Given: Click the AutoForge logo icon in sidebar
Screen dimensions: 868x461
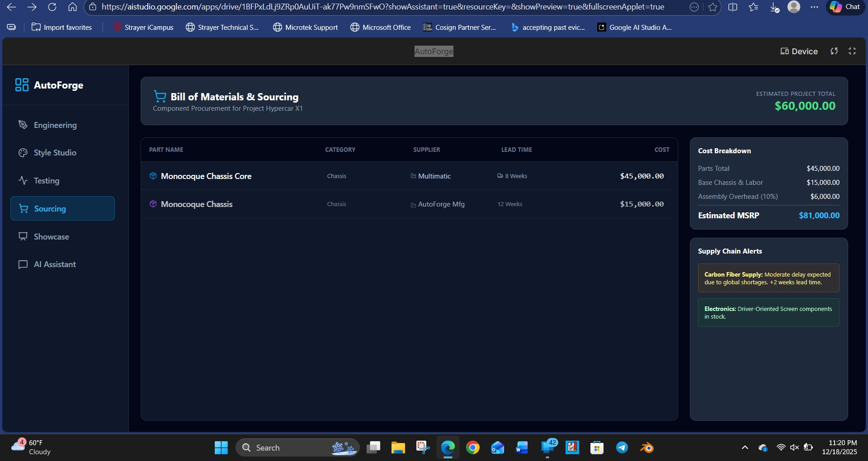Looking at the screenshot, I should [22, 85].
